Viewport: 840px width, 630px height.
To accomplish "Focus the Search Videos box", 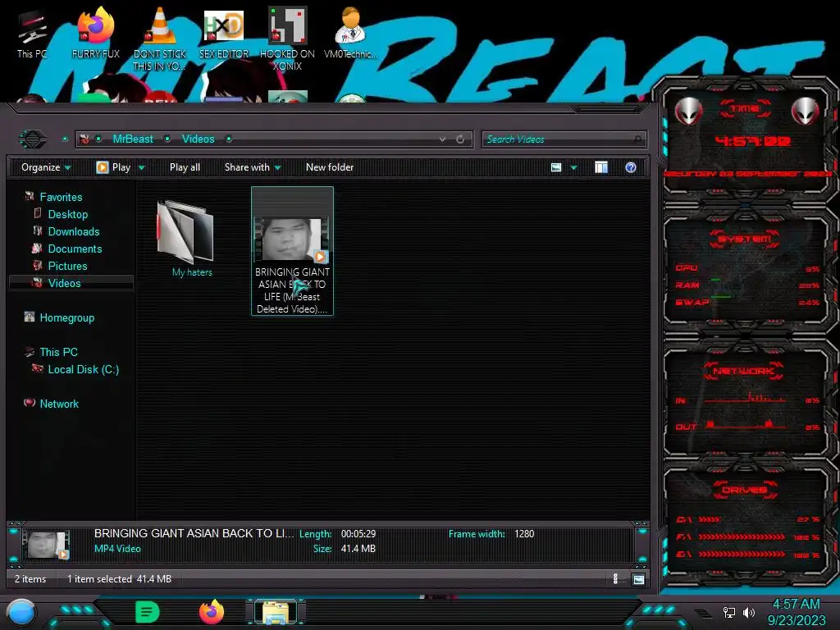I will click(564, 139).
